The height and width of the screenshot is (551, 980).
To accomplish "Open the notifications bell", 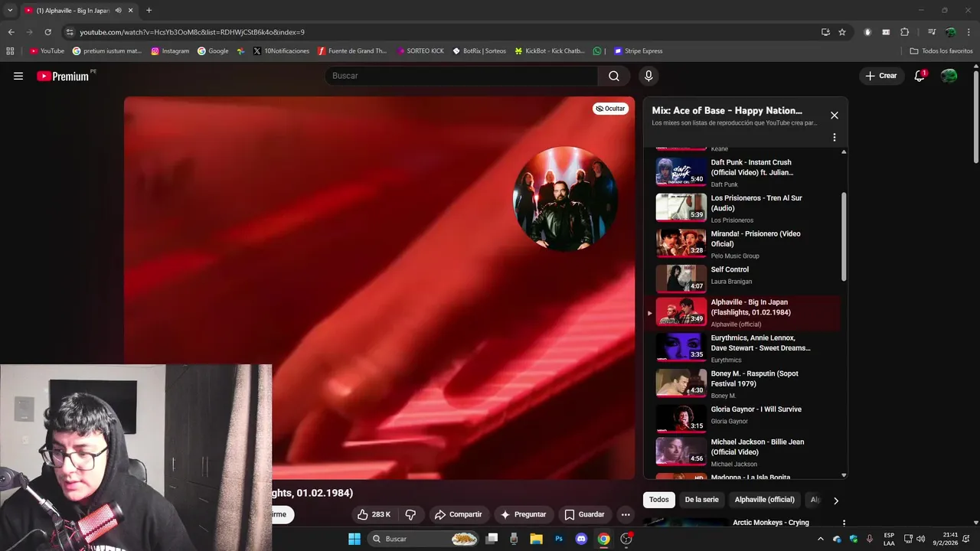I will pos(920,76).
